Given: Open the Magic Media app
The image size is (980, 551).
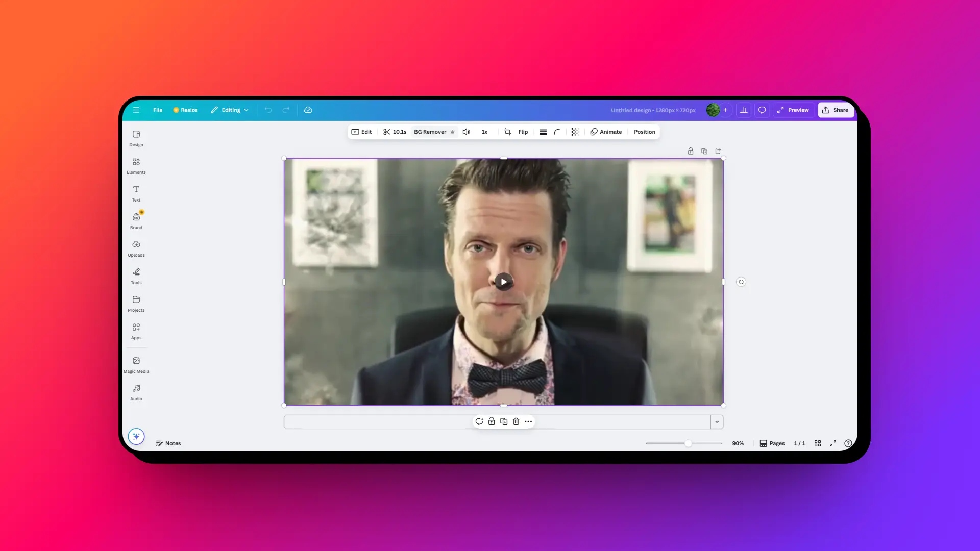Looking at the screenshot, I should click(x=136, y=365).
